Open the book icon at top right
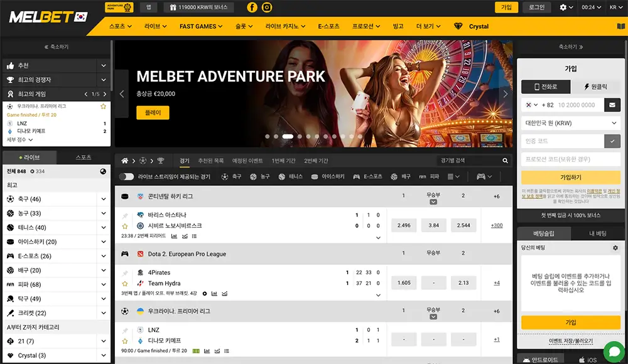 coord(621,26)
